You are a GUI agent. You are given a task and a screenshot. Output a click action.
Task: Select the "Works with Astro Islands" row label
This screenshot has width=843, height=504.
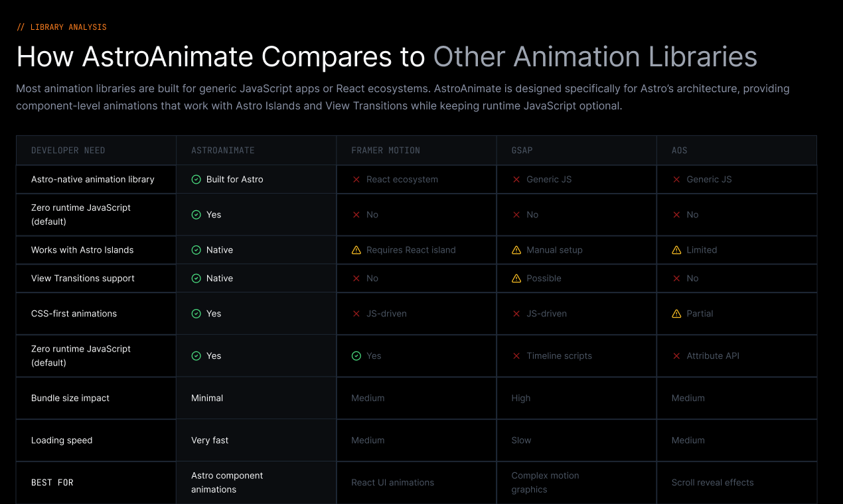coord(82,250)
